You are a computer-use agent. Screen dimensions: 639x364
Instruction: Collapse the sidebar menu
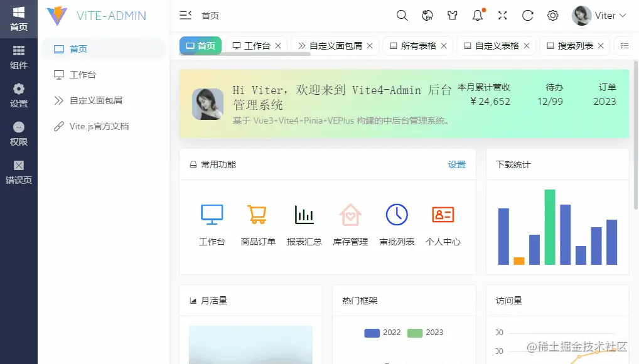coord(185,14)
